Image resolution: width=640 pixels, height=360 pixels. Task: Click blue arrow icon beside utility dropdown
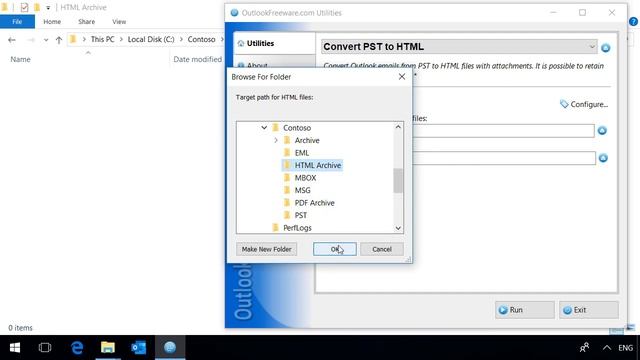[x=606, y=48]
